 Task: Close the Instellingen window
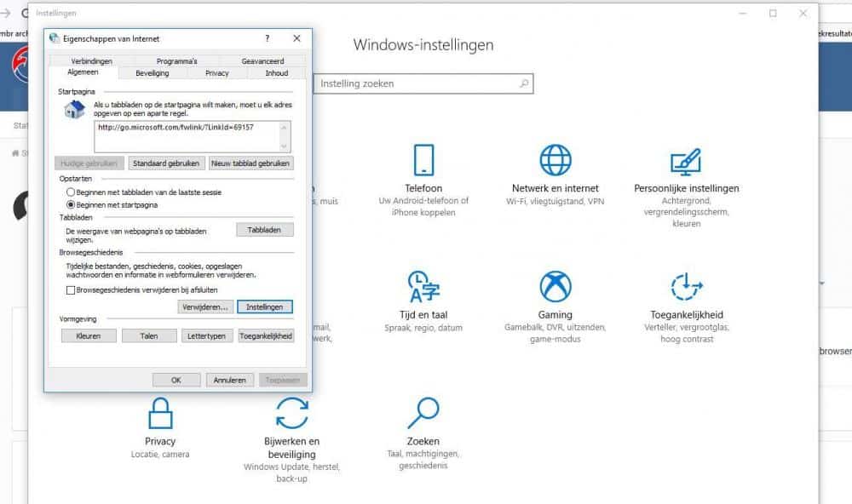[x=803, y=13]
